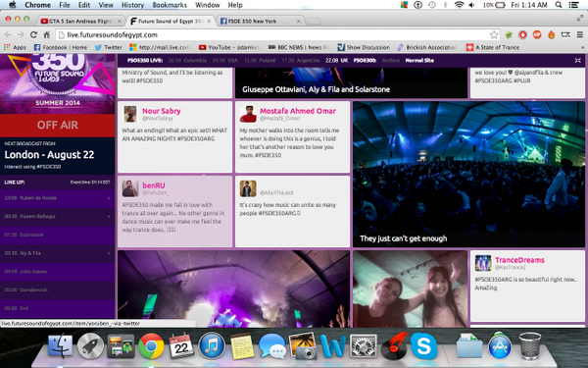Launch Skype from the Dock
Screen dimensions: 588x368
pos(423,345)
